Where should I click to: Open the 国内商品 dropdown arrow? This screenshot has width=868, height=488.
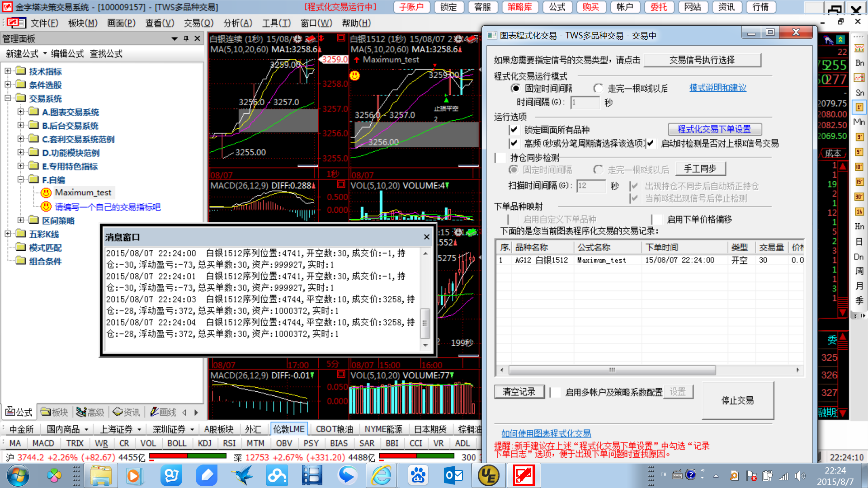click(86, 429)
